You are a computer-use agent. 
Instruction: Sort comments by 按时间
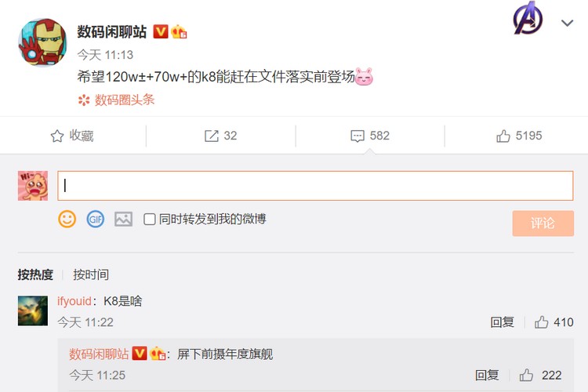pos(91,274)
